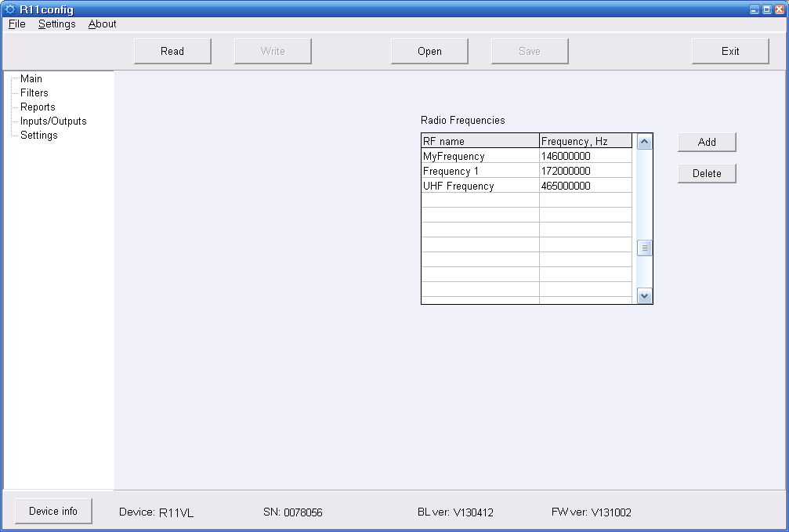Viewport: 789px width, 532px height.
Task: Click the frequency table scrollbar thumb
Action: pyautogui.click(x=644, y=248)
